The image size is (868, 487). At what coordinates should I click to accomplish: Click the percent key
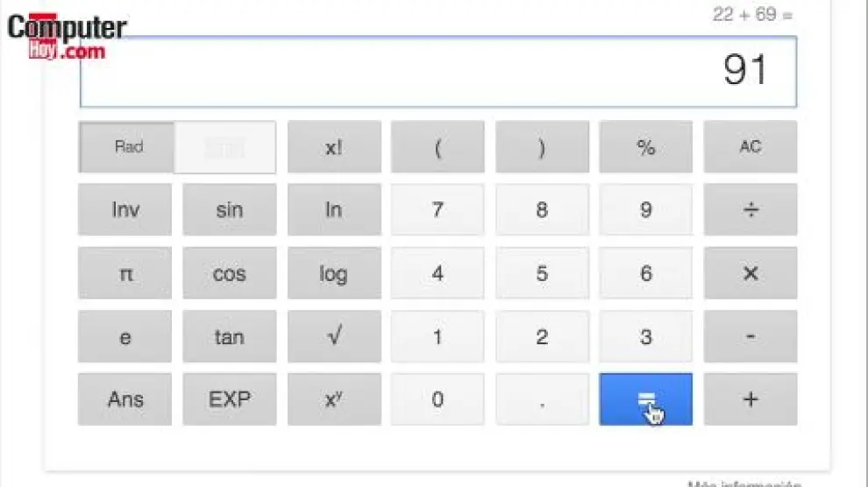coord(645,147)
